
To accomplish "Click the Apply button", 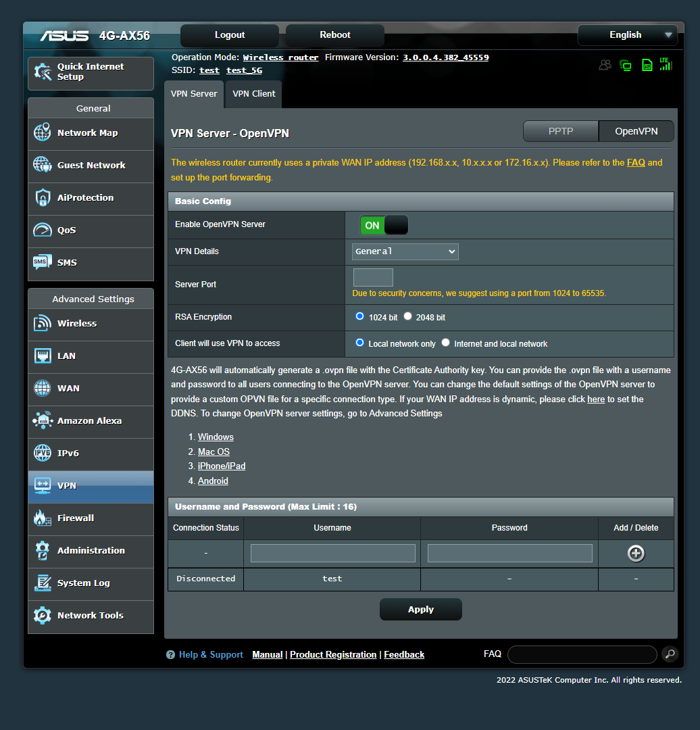I will (421, 610).
